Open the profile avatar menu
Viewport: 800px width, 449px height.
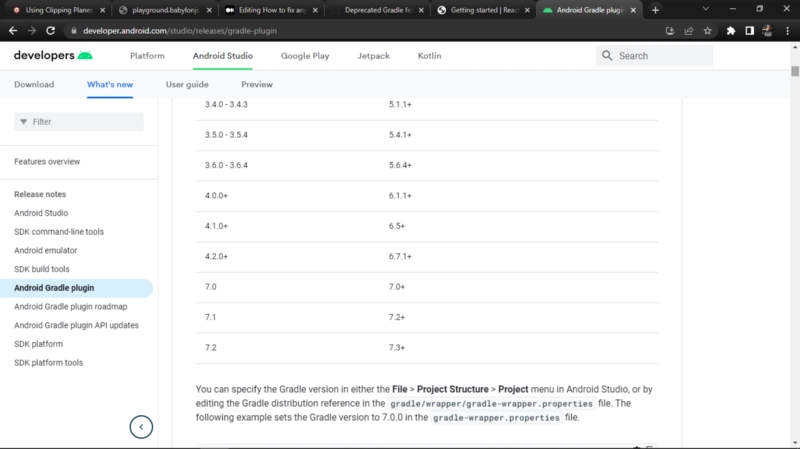(x=767, y=31)
